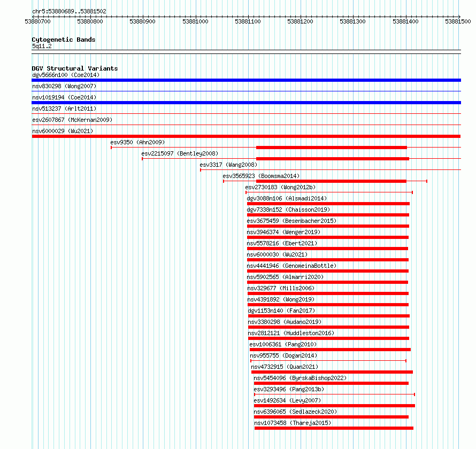Click nsv5454096 (ByrskaBishop2022) label
Viewport: 476px width, 449px height.
point(300,378)
